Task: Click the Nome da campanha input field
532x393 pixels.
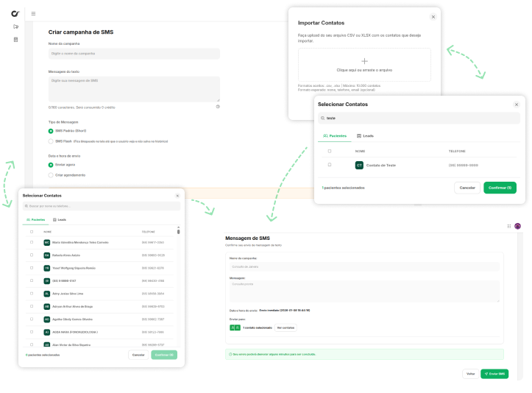Action: (x=134, y=54)
